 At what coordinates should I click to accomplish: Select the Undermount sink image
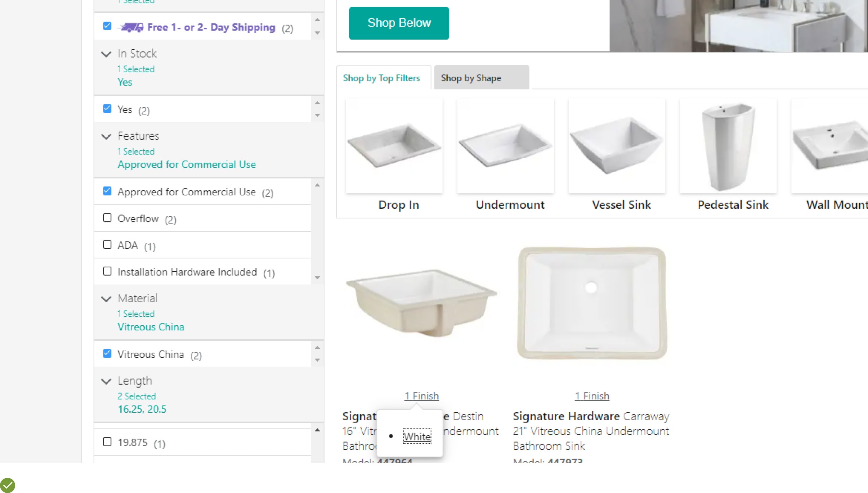[x=505, y=146]
